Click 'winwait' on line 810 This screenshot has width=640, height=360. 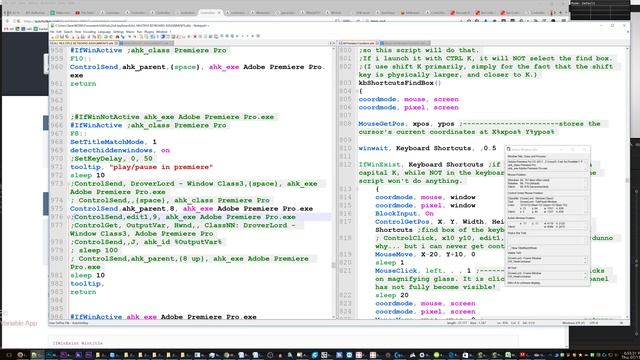373,148
